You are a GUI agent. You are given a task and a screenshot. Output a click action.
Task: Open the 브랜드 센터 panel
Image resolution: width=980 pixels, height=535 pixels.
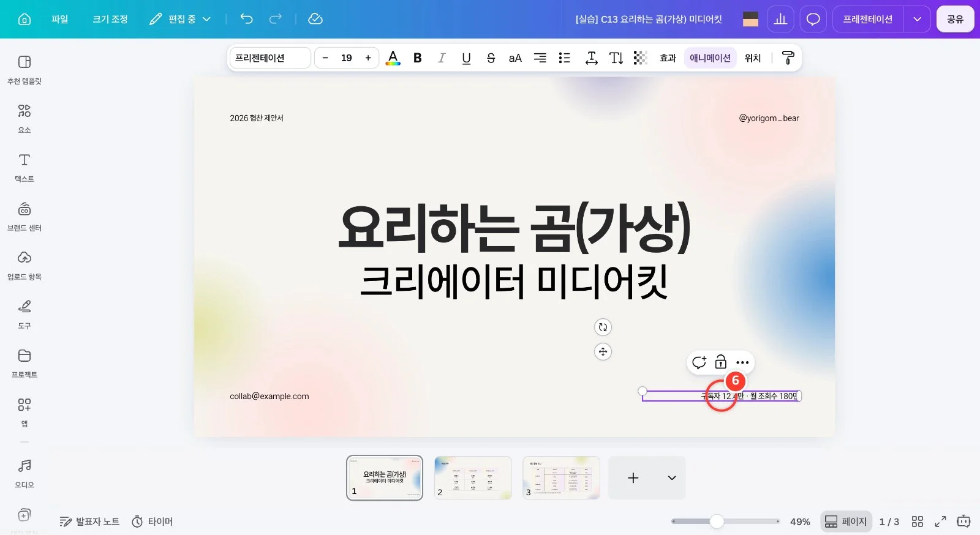tap(24, 217)
